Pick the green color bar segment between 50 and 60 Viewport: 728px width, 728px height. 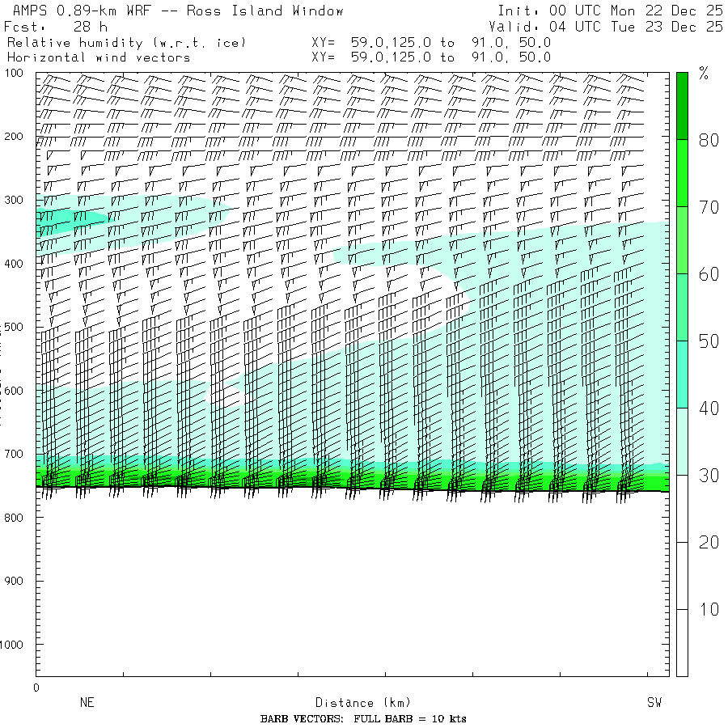pos(682,307)
